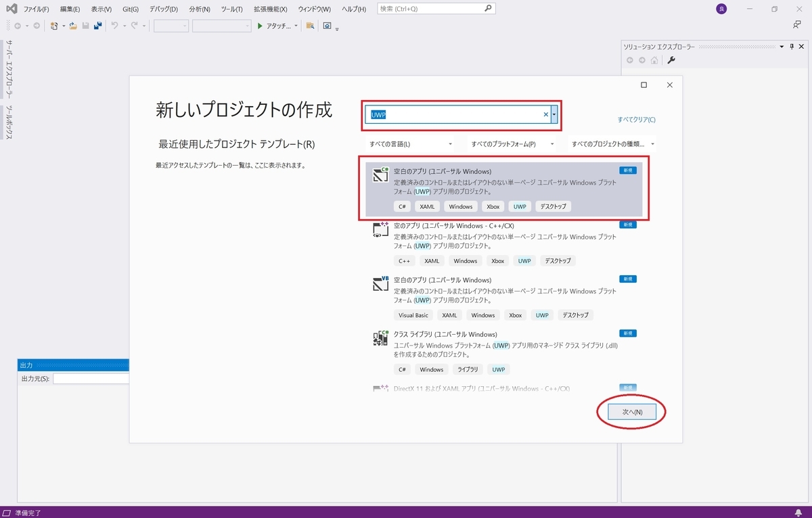The height and width of the screenshot is (518, 812).
Task: Select the Visual Basic blank app template
Action: [504, 299]
